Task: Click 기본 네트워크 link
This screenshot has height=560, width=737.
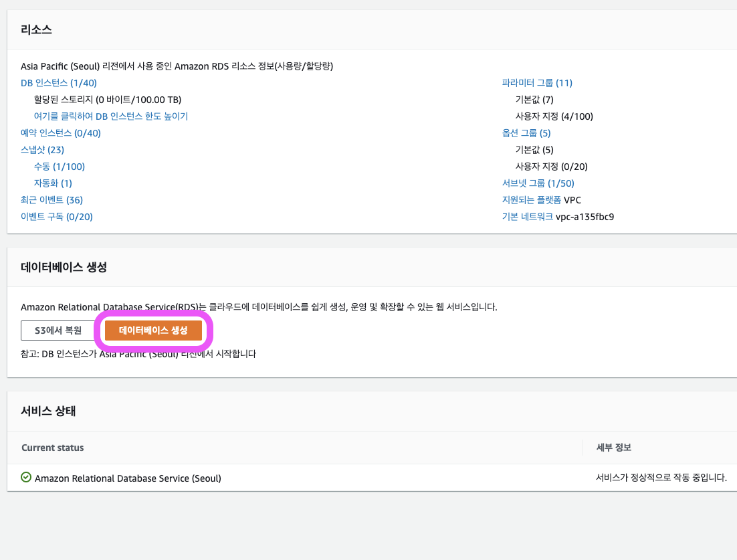Action: coord(528,217)
